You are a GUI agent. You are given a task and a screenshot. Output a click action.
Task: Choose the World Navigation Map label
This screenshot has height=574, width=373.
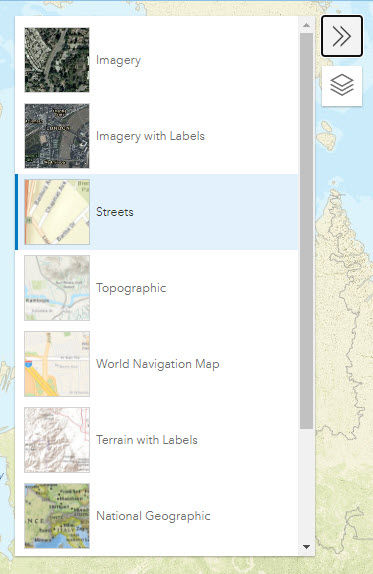click(158, 364)
